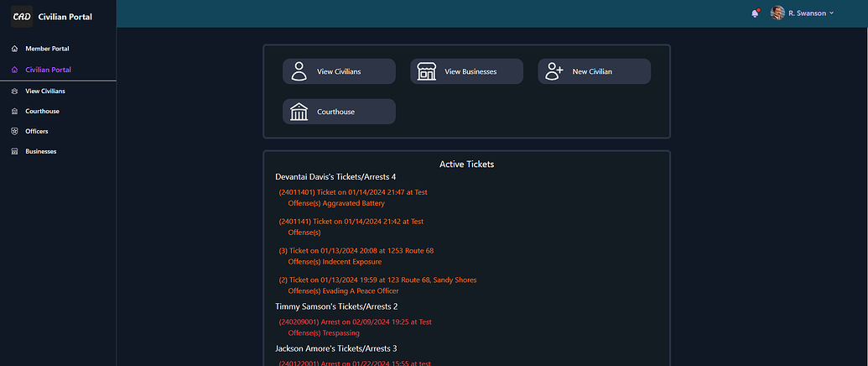Click the Active Tickets heading
Screen dimensions: 868x366
[x=466, y=165]
